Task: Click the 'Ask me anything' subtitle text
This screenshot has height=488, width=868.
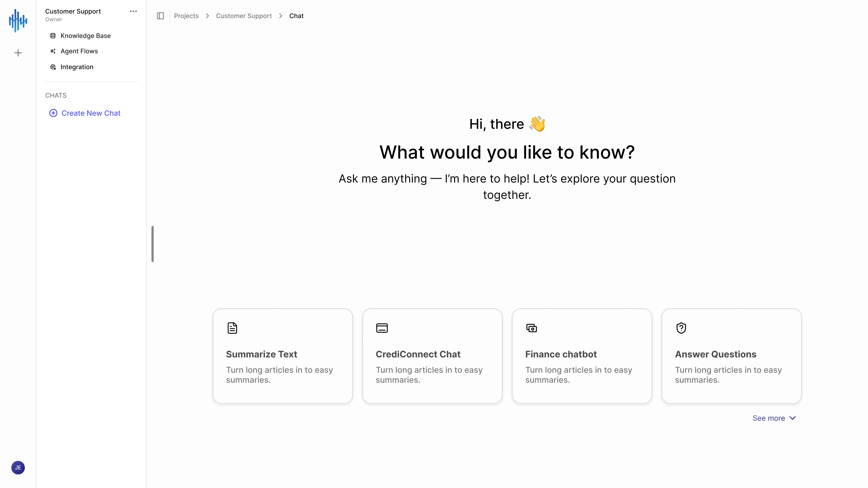Action: click(x=507, y=187)
